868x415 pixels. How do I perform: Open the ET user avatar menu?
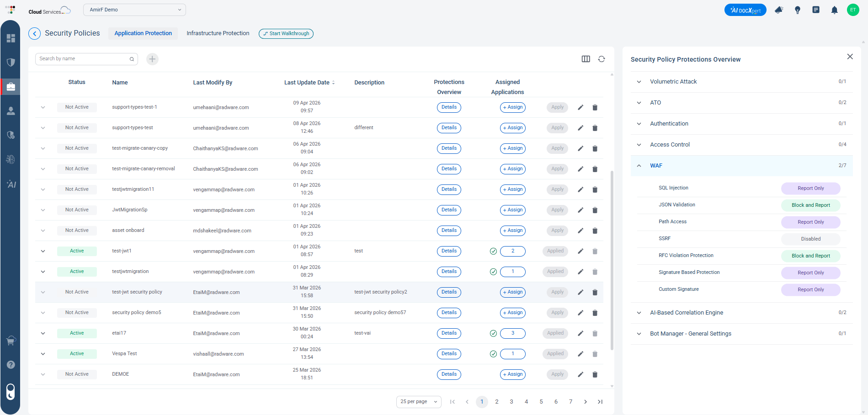(x=853, y=10)
